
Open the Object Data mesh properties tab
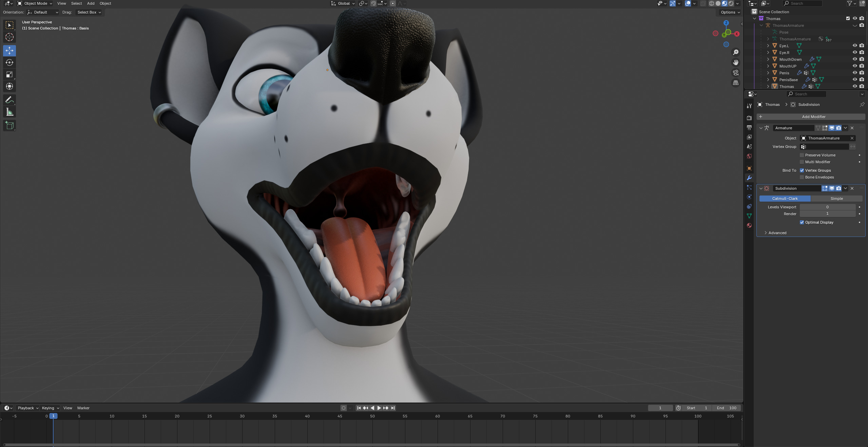pyautogui.click(x=749, y=216)
